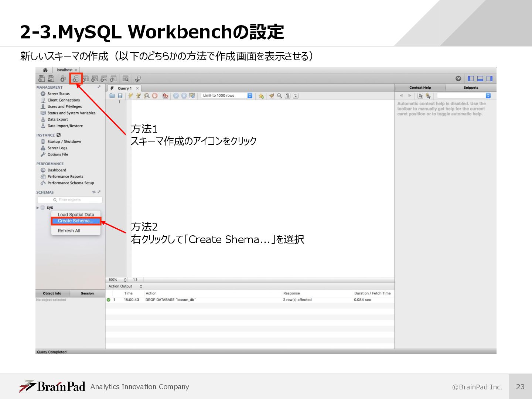The image size is (532, 399).
Task: Open the performance Dashboard
Action: pyautogui.click(x=54, y=170)
